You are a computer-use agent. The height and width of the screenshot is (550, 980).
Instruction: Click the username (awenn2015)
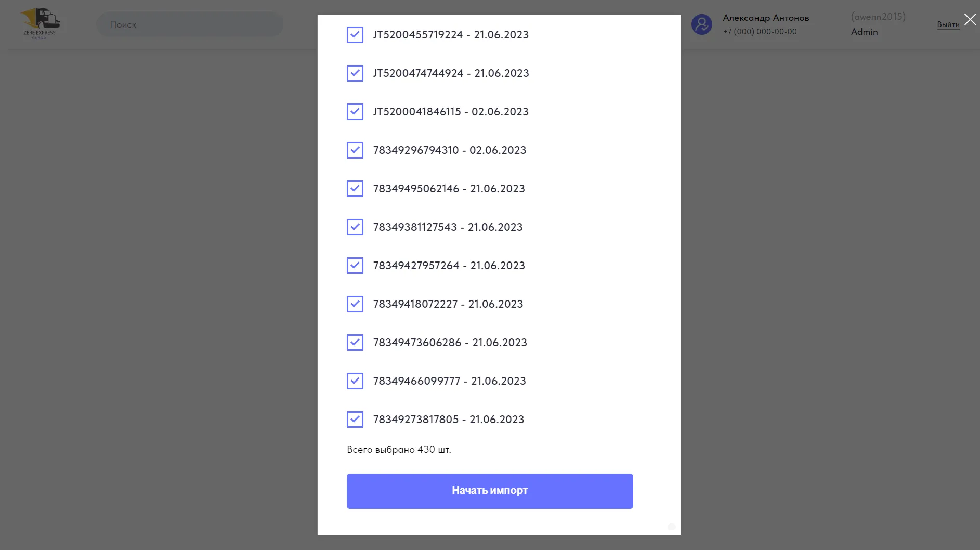(x=878, y=17)
